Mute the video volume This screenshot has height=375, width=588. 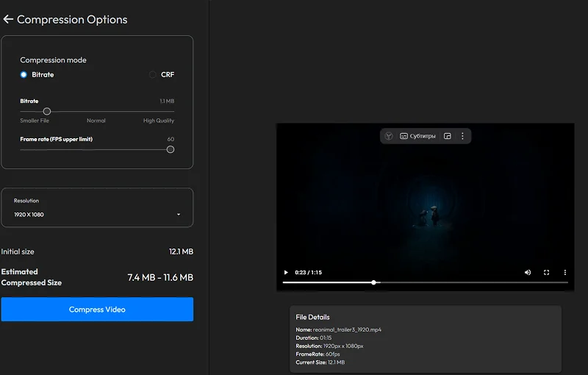[x=528, y=272]
